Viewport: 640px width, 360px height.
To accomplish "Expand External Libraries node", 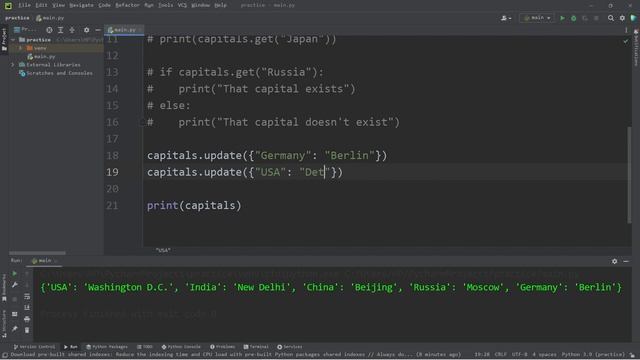I will 13,65.
